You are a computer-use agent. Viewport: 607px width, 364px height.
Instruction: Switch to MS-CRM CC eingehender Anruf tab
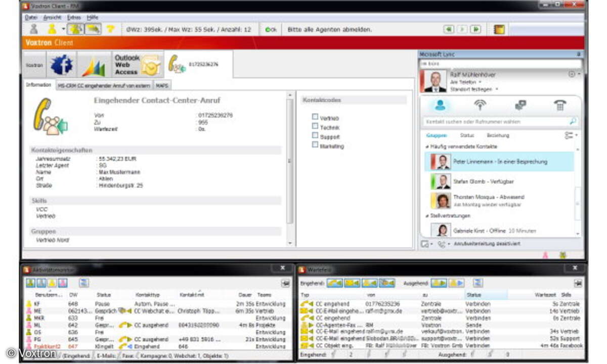tap(104, 85)
